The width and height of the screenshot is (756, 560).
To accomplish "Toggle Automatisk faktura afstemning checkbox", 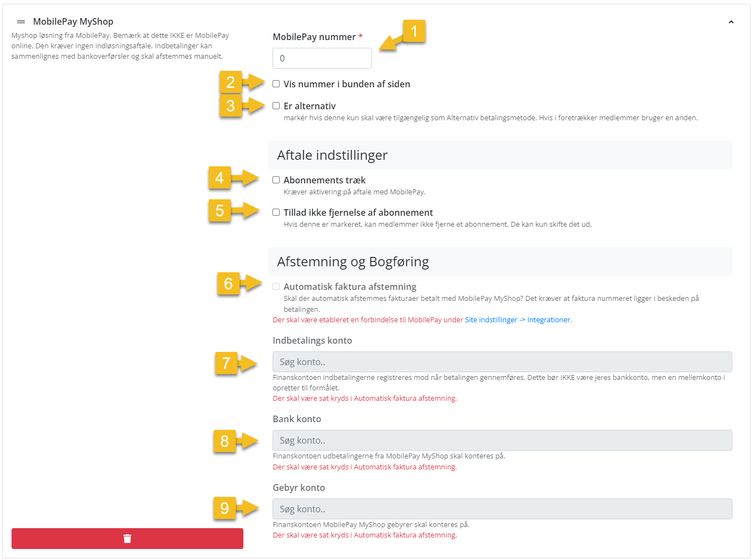I will click(276, 287).
